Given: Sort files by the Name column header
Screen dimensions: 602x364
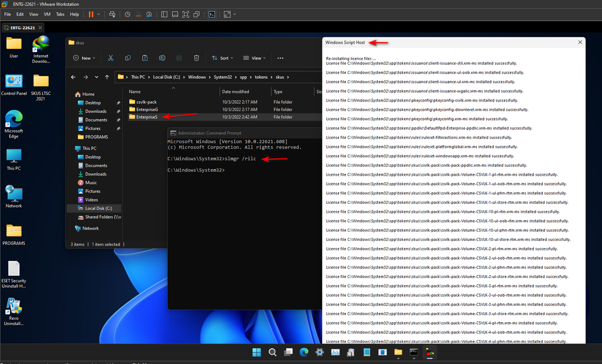Looking at the screenshot, I should click(135, 92).
